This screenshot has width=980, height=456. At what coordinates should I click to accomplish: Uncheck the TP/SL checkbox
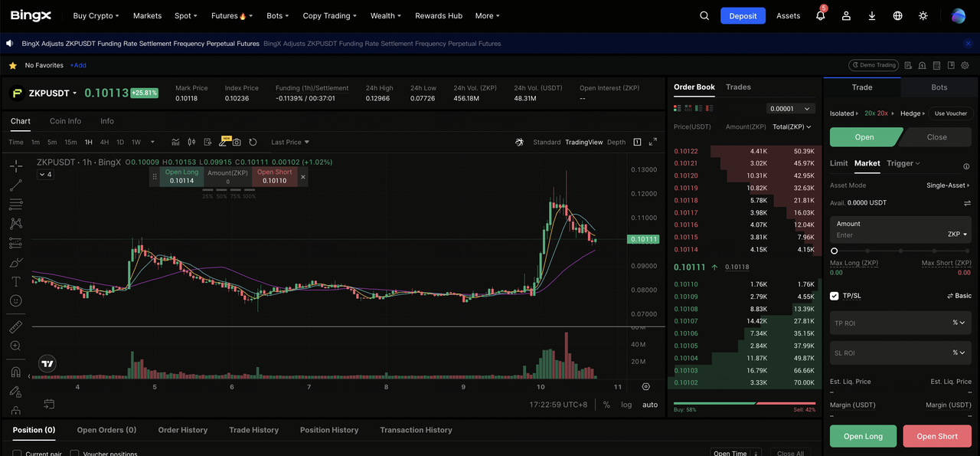point(835,296)
